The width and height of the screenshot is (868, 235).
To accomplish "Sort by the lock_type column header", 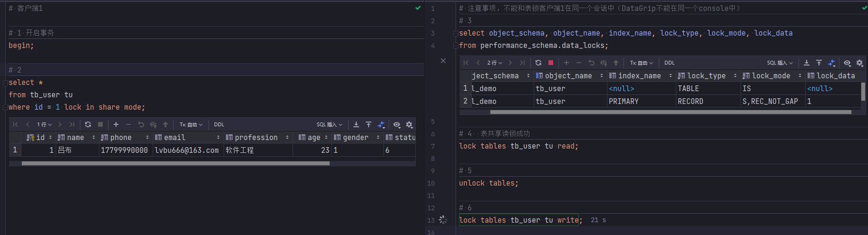I will tap(707, 76).
